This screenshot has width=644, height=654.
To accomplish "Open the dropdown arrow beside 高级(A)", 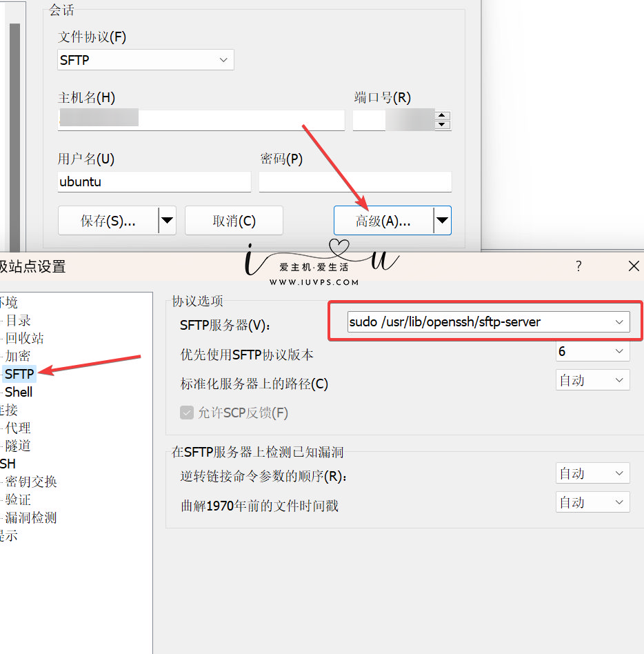I will click(x=442, y=220).
